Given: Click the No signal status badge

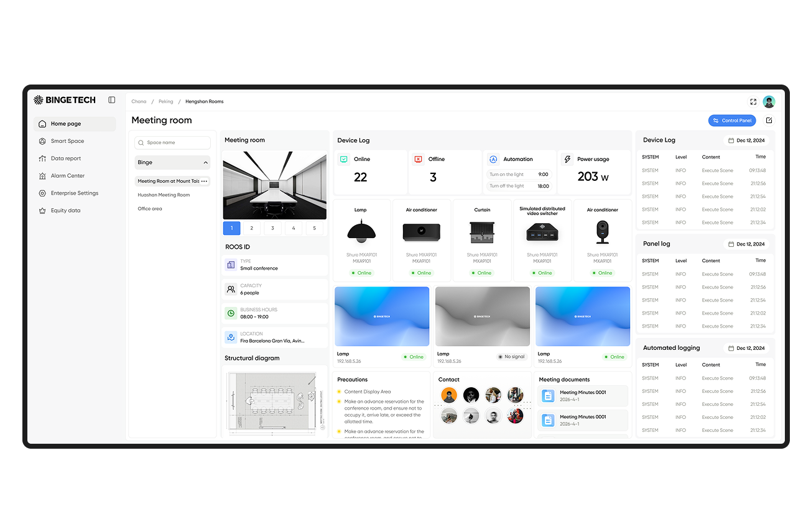Looking at the screenshot, I should click(x=512, y=357).
